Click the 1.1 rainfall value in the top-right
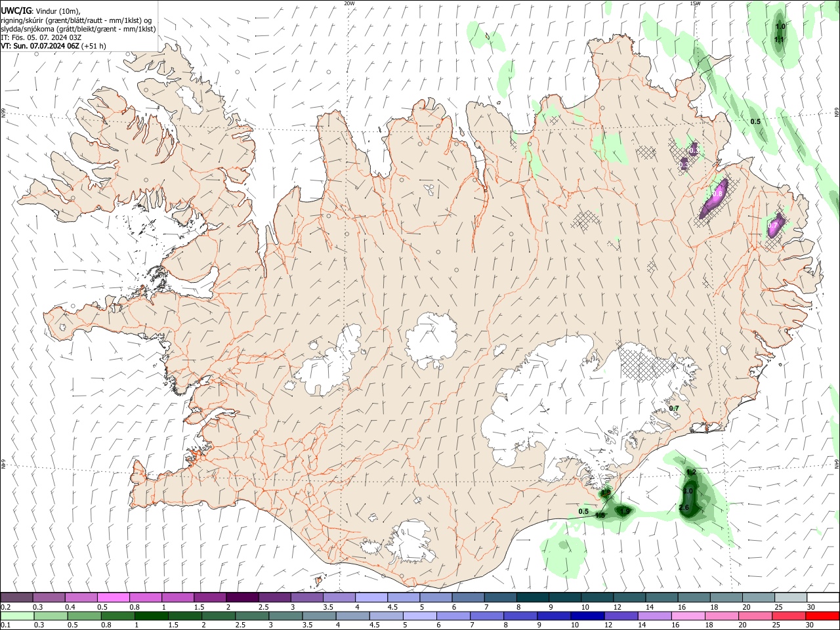This screenshot has height=630, width=840. [780, 40]
